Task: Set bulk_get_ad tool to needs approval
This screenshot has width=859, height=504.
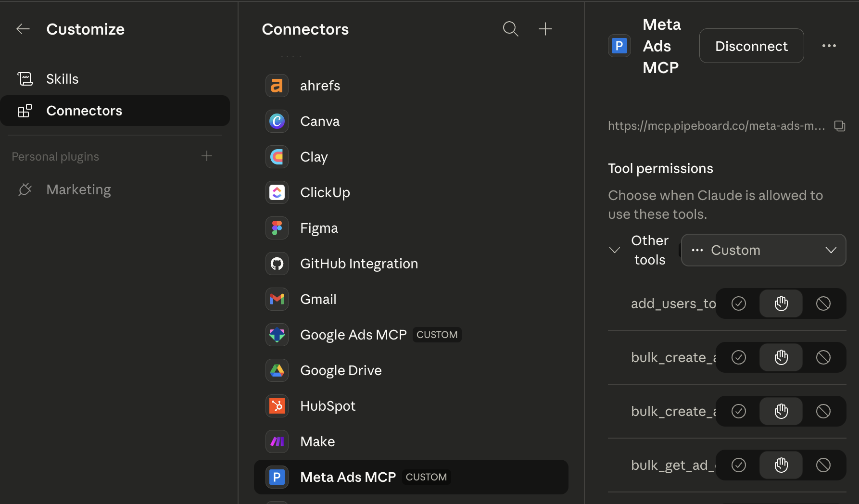Action: (781, 465)
